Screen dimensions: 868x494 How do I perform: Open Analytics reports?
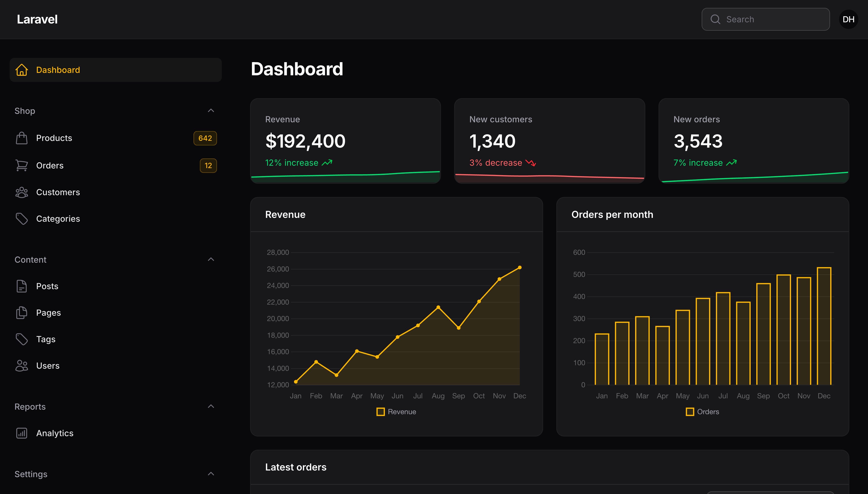click(116, 433)
